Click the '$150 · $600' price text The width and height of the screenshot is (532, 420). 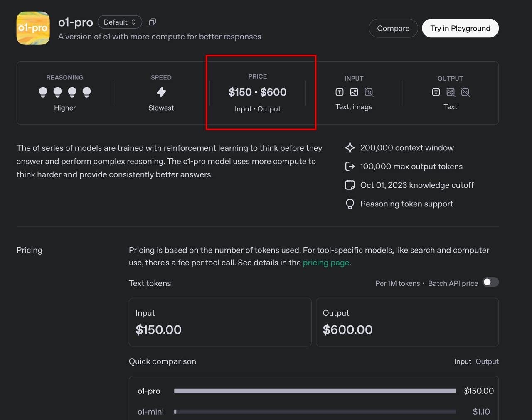point(258,92)
